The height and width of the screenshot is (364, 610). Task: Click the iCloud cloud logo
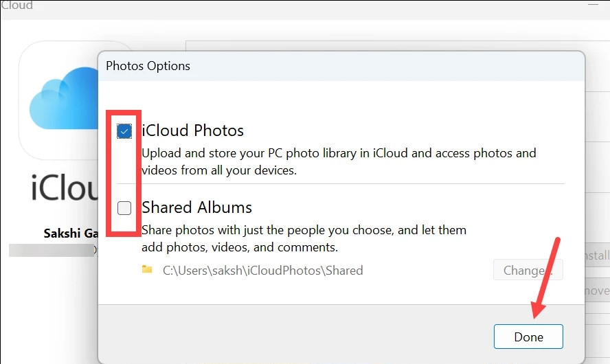tap(64, 99)
